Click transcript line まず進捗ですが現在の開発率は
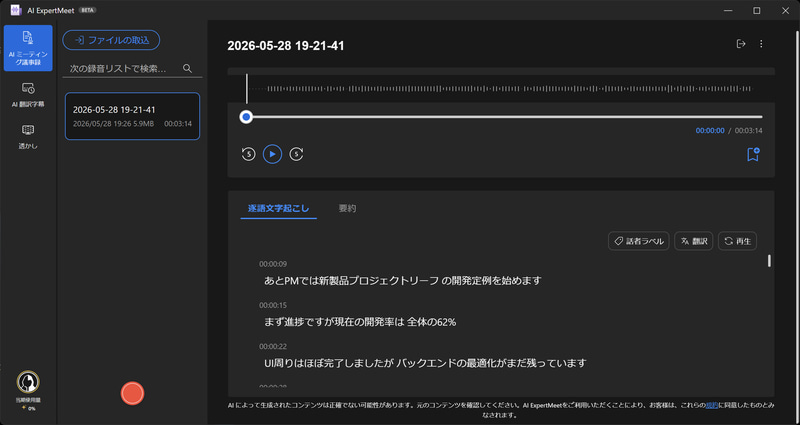This screenshot has width=800, height=425. (x=360, y=322)
